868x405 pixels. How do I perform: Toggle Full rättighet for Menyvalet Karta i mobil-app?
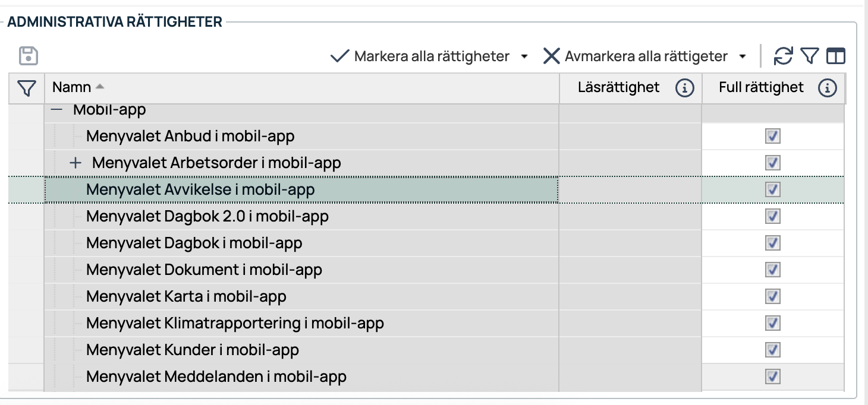[x=773, y=296]
